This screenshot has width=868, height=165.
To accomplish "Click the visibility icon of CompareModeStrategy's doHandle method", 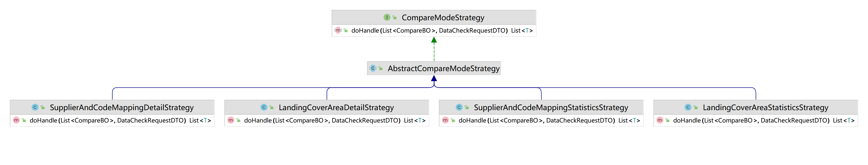I will (346, 31).
